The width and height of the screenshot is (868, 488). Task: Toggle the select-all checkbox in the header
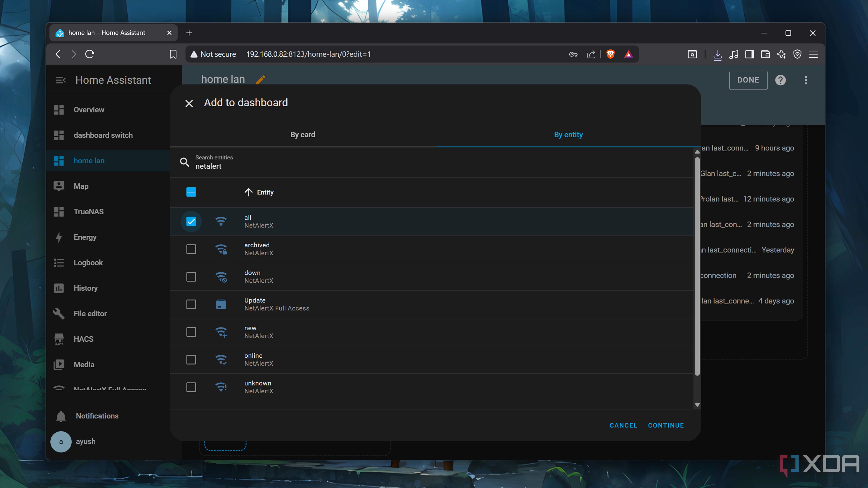(x=191, y=192)
